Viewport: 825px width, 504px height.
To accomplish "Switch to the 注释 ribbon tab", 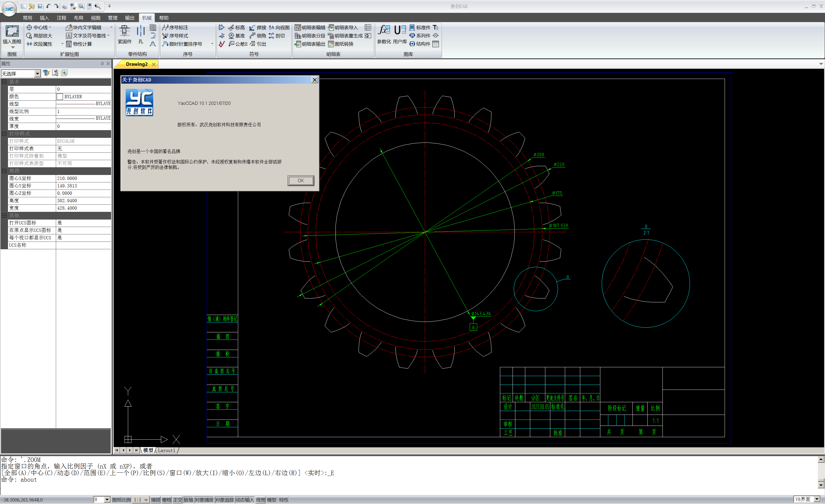I will 61,18.
